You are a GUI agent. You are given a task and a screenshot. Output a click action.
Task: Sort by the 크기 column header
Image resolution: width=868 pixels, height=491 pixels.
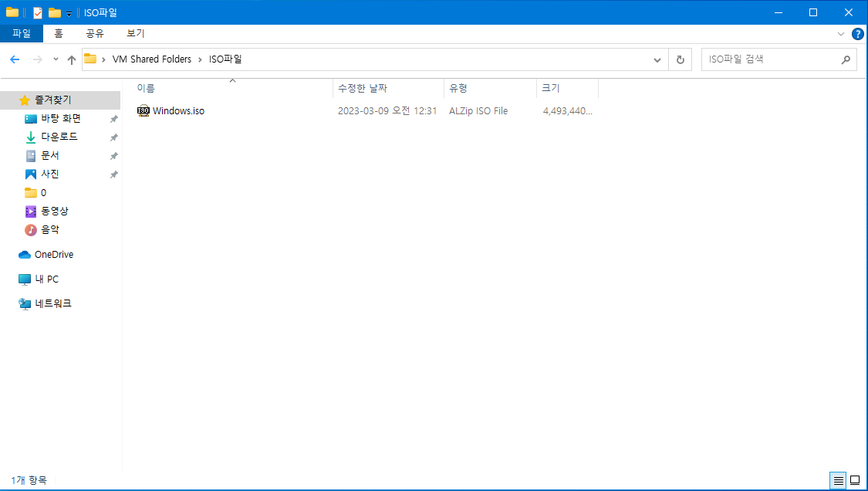(551, 89)
